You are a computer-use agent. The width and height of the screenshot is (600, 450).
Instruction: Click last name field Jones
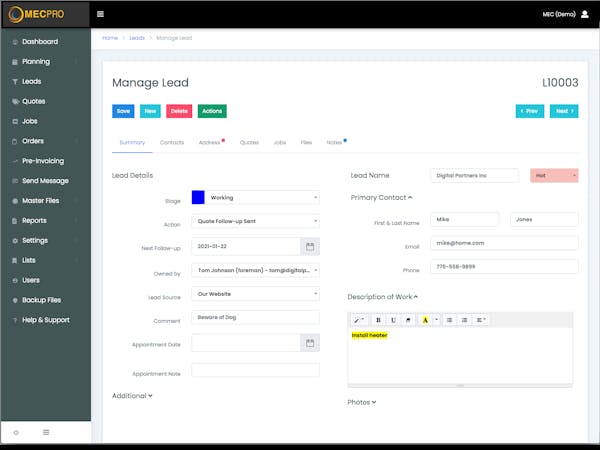click(544, 219)
